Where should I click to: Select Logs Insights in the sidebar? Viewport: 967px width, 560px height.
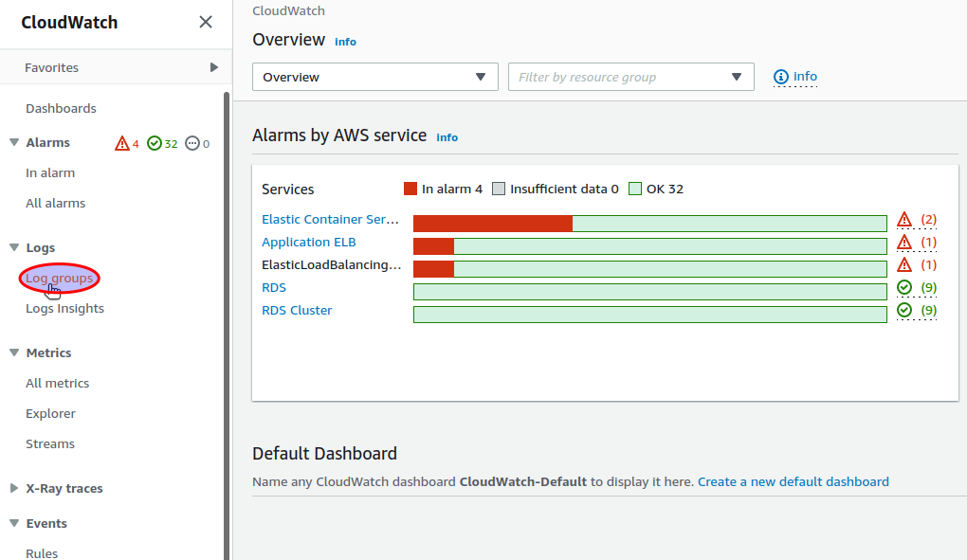tap(64, 308)
